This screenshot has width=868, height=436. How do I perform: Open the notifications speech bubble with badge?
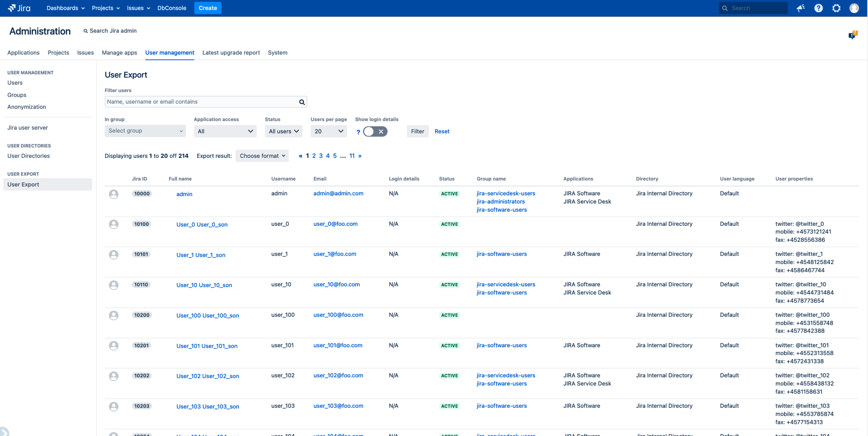[852, 34]
